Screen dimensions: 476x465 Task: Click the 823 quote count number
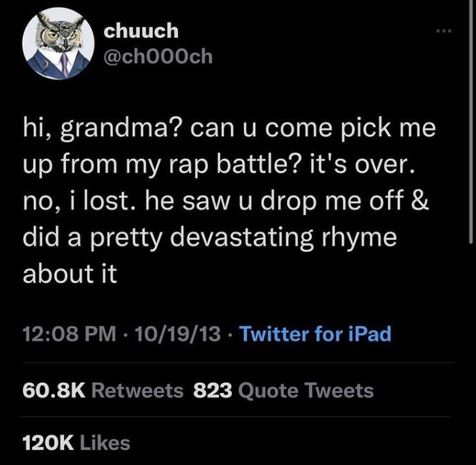(212, 391)
